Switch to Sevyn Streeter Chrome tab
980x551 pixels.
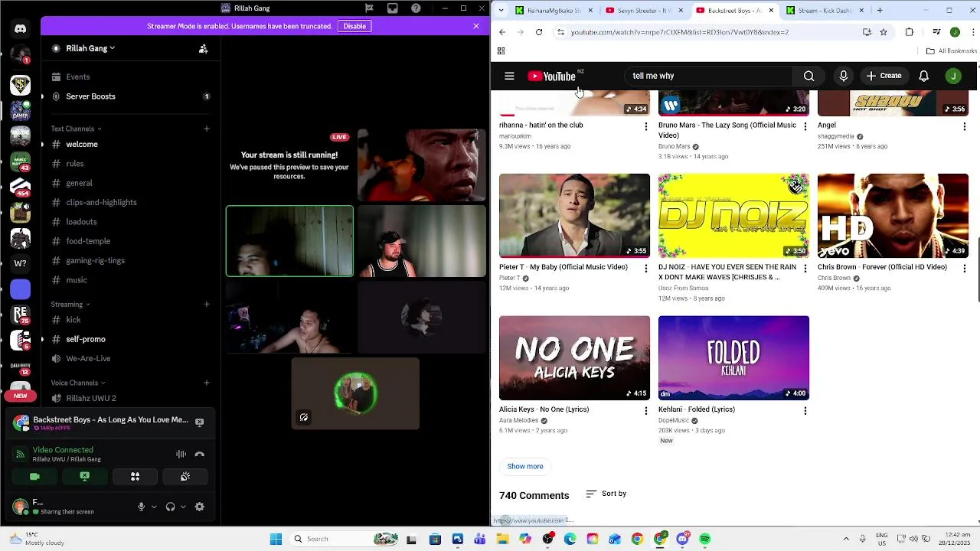[x=644, y=11]
